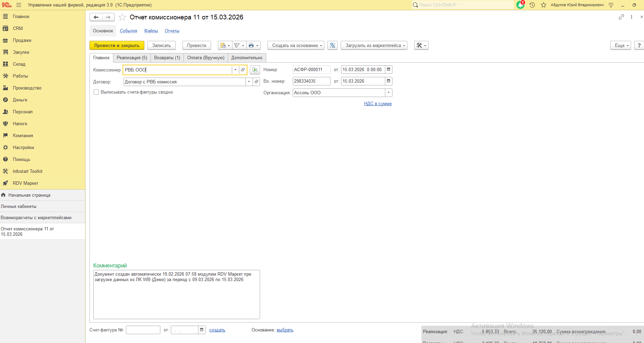Open the hamburger functions menu

click(19, 5)
